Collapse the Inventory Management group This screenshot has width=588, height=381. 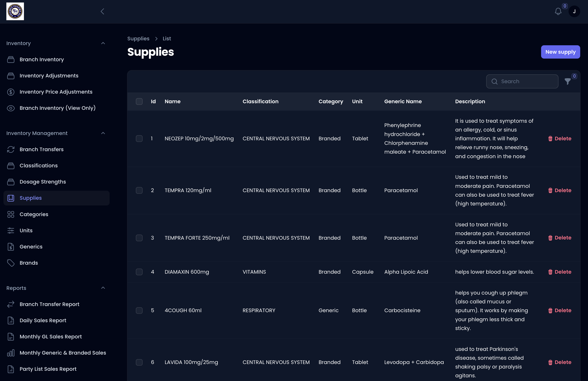pyautogui.click(x=103, y=133)
